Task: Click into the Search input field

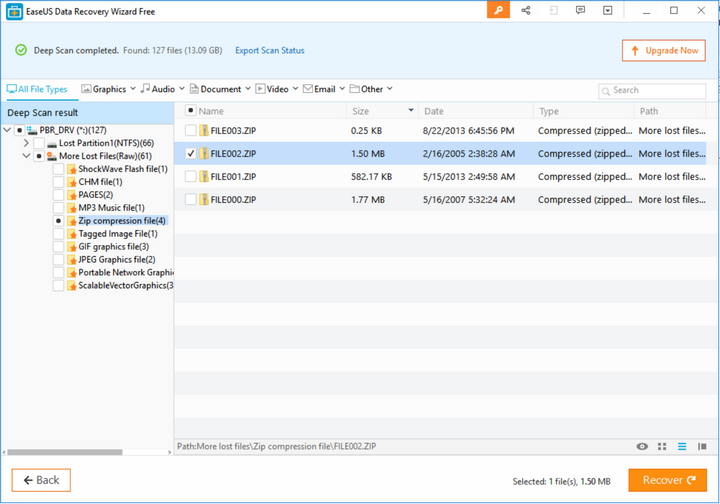Action: tap(652, 91)
